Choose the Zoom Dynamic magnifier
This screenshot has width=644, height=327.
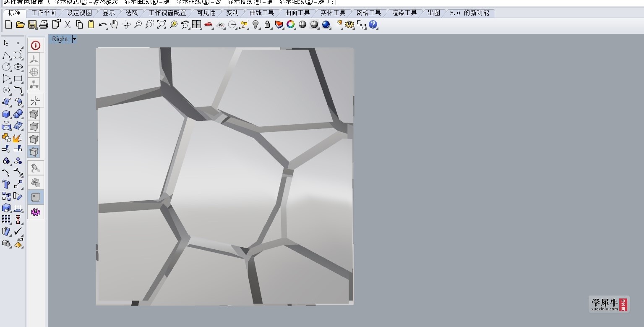pos(138,25)
